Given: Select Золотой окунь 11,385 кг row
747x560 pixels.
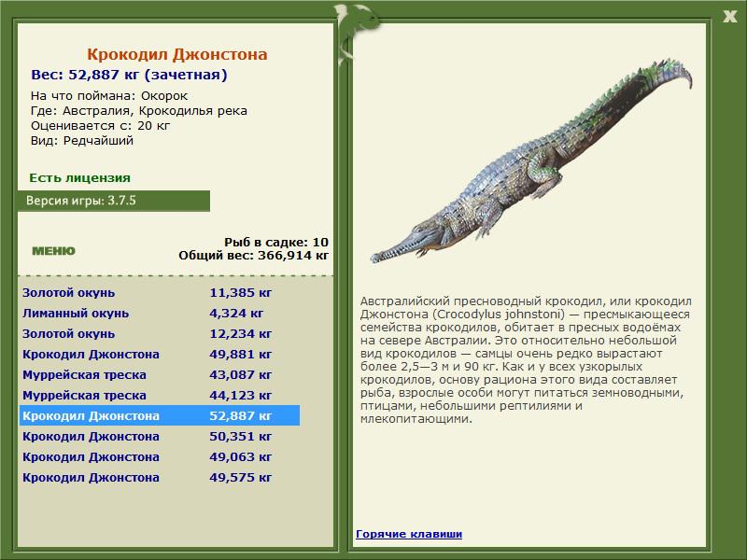Looking at the screenshot, I should (x=160, y=292).
